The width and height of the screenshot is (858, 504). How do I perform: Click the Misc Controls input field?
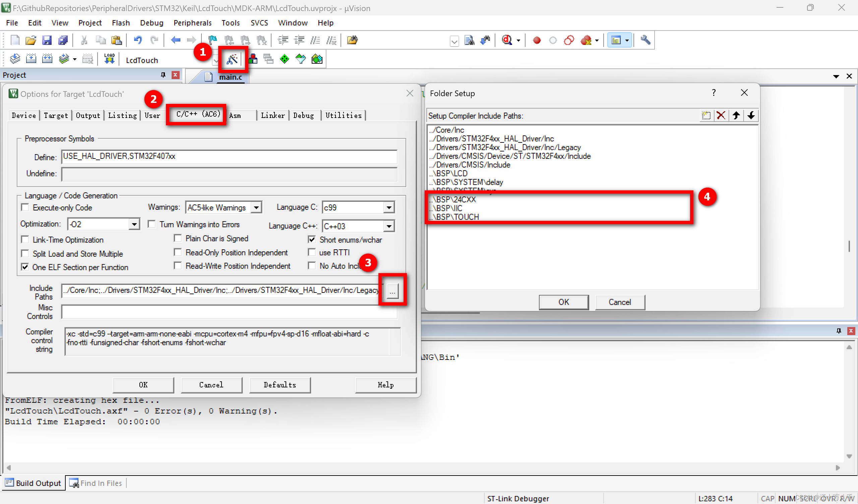230,312
